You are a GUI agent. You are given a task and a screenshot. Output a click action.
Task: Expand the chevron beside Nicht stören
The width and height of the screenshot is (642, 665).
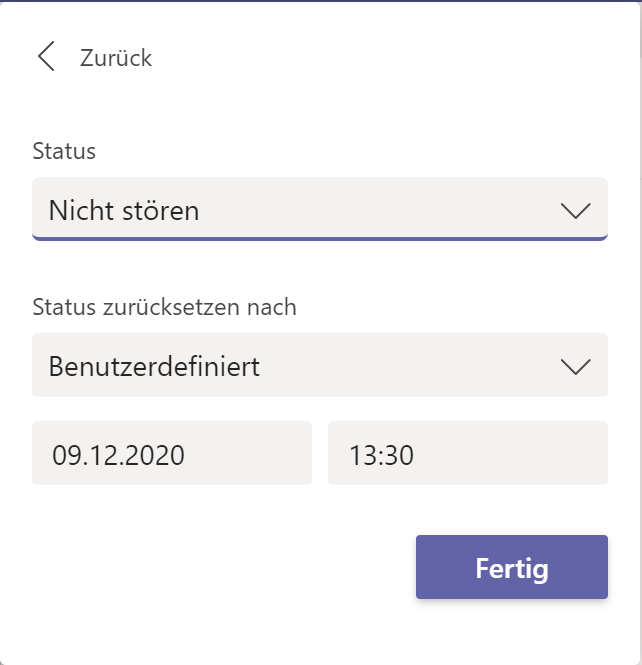575,210
